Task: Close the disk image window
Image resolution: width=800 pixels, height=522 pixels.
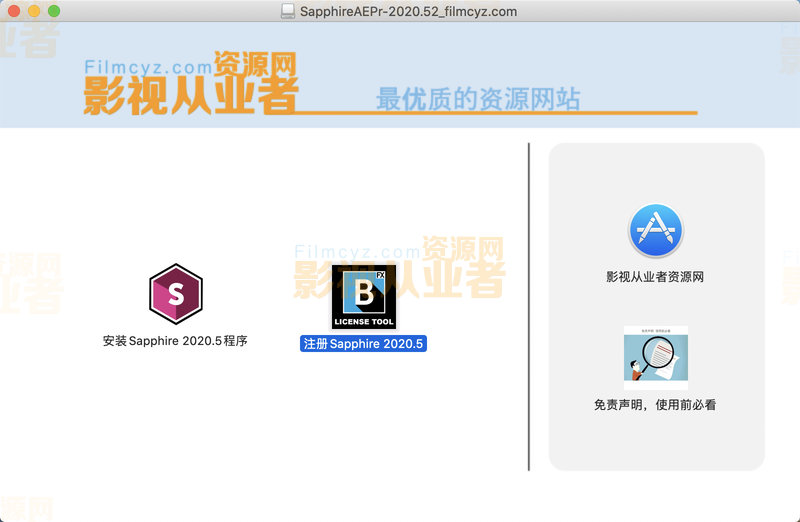Action: tap(14, 11)
